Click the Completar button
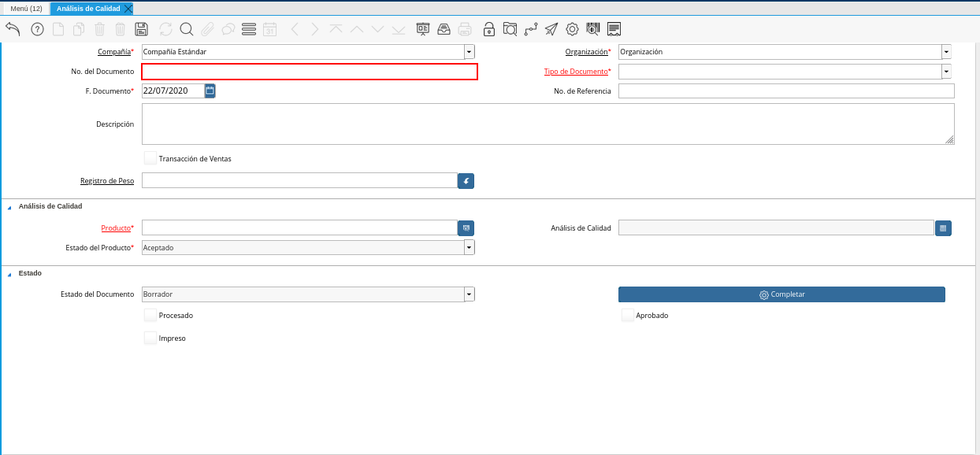Screen dimensions: 980x455 point(781,294)
